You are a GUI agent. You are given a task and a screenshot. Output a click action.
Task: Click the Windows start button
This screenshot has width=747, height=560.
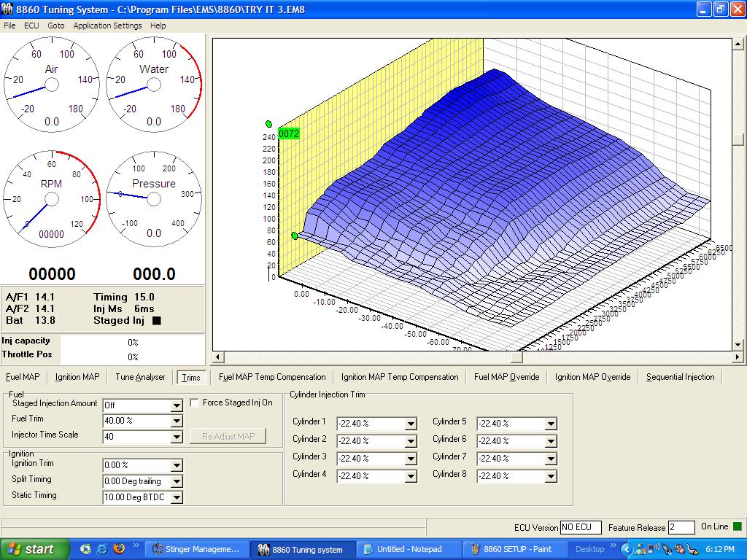pos(35,549)
